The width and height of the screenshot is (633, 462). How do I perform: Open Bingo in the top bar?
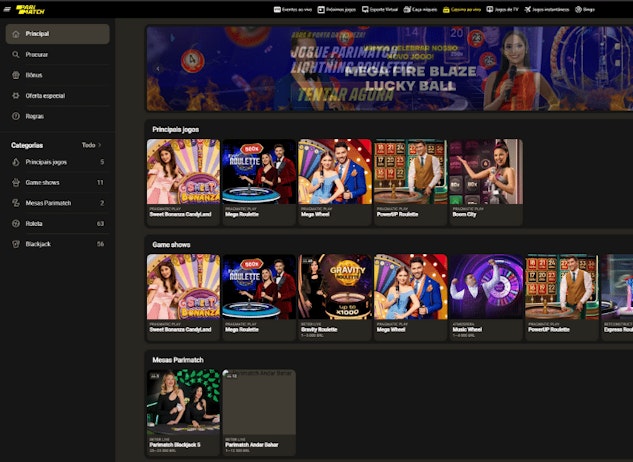pos(585,9)
